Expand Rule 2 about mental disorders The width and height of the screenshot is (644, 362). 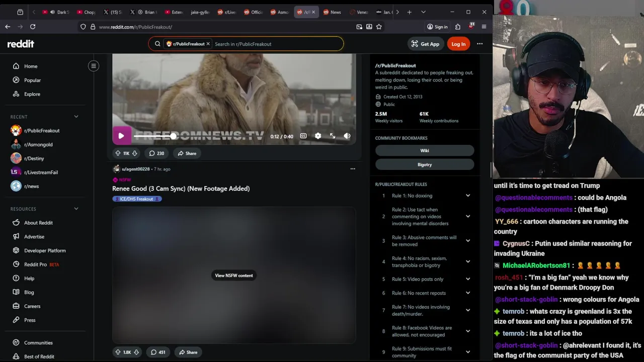[468, 217]
